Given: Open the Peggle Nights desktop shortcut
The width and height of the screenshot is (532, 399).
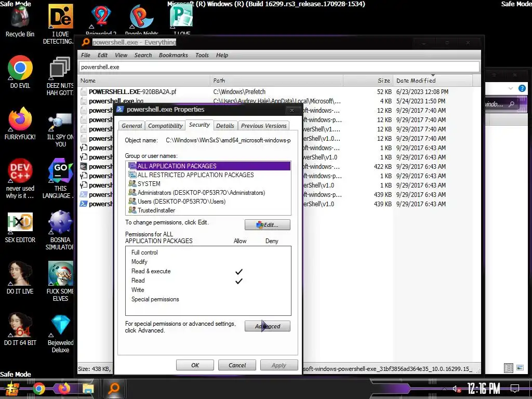Looking at the screenshot, I should (x=141, y=20).
